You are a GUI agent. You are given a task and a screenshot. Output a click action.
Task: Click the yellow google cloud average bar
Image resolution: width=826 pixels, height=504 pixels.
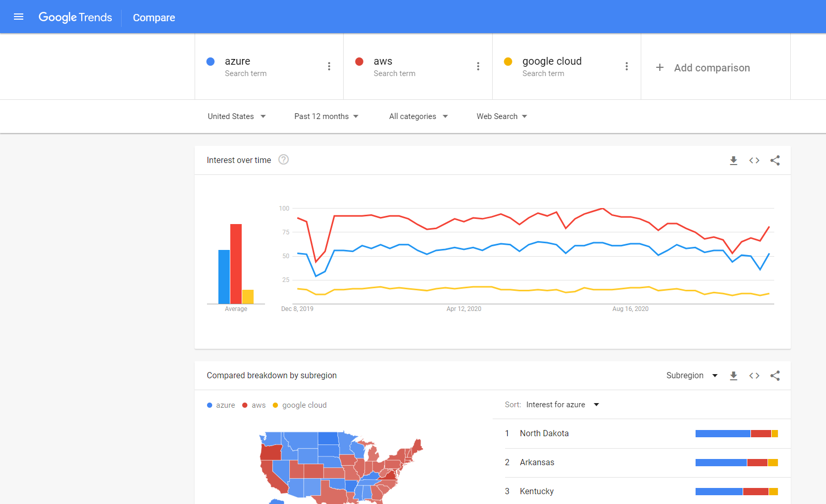click(248, 297)
